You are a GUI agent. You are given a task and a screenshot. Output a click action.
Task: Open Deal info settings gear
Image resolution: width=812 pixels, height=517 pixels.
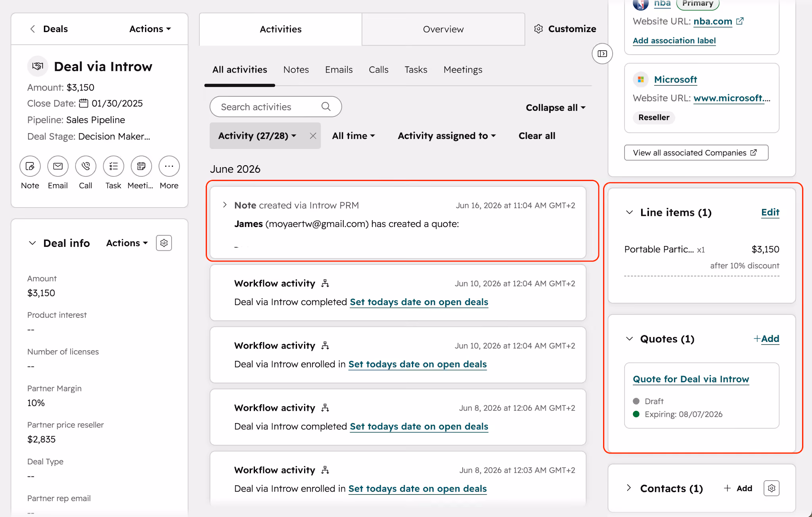164,243
